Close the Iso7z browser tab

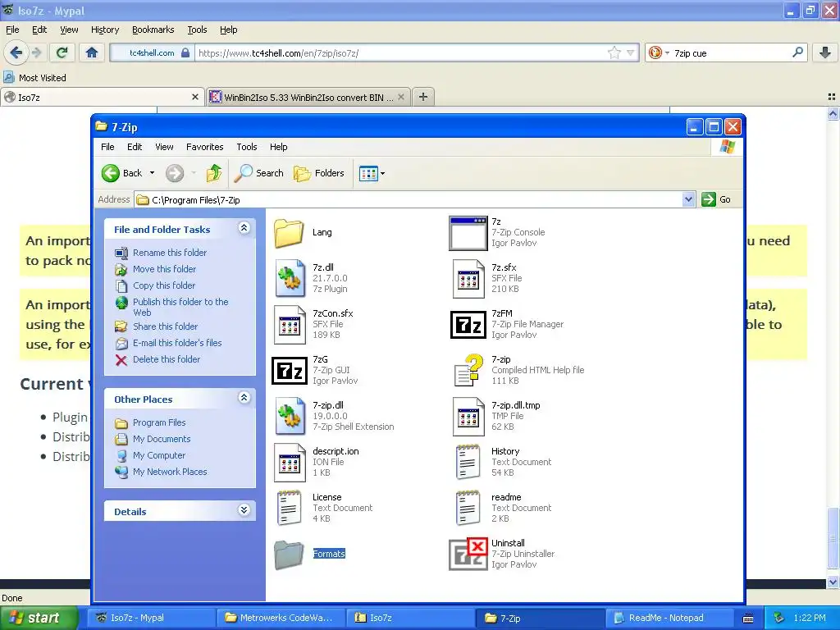(x=195, y=97)
